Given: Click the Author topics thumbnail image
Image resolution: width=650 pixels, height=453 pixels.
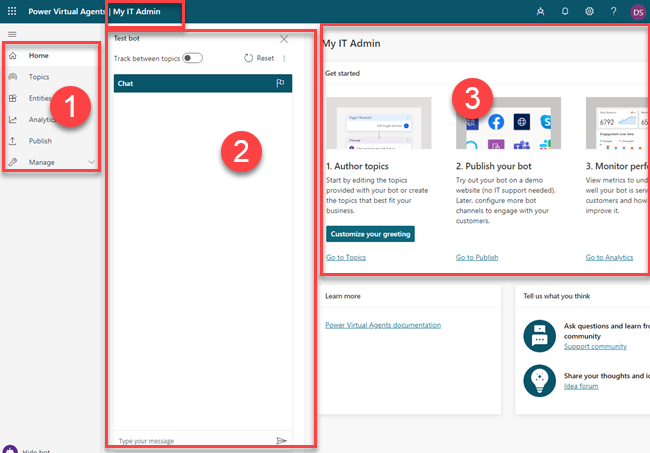Looking at the screenshot, I should 379,123.
